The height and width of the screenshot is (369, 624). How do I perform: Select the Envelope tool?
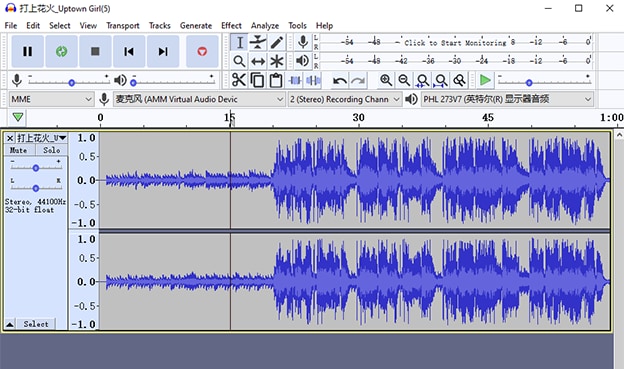[258, 42]
